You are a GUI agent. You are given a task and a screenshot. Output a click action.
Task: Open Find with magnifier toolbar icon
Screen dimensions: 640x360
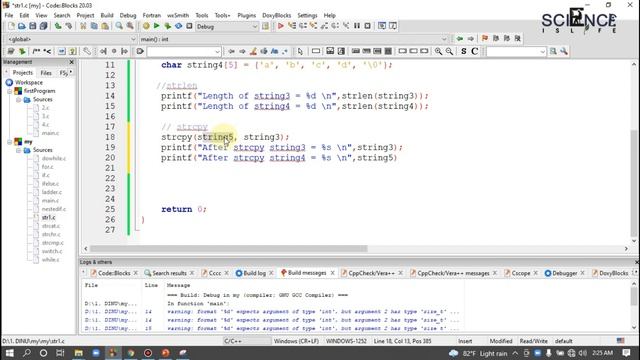pos(119,26)
